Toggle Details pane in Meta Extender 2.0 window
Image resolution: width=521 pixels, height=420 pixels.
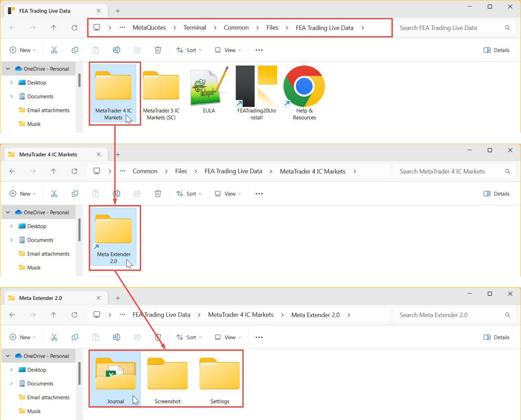coord(496,337)
